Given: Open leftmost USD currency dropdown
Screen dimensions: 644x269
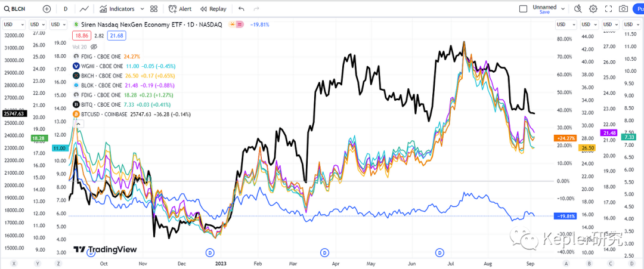Looking at the screenshot, I should (14, 24).
